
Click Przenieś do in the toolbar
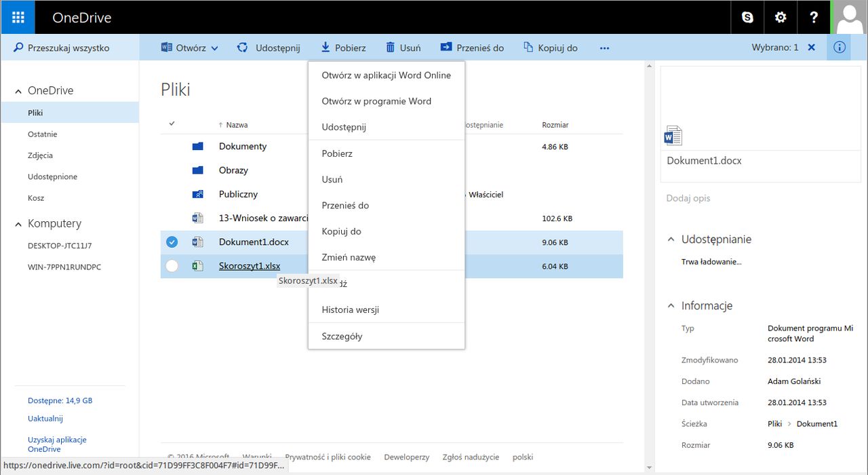tap(472, 47)
